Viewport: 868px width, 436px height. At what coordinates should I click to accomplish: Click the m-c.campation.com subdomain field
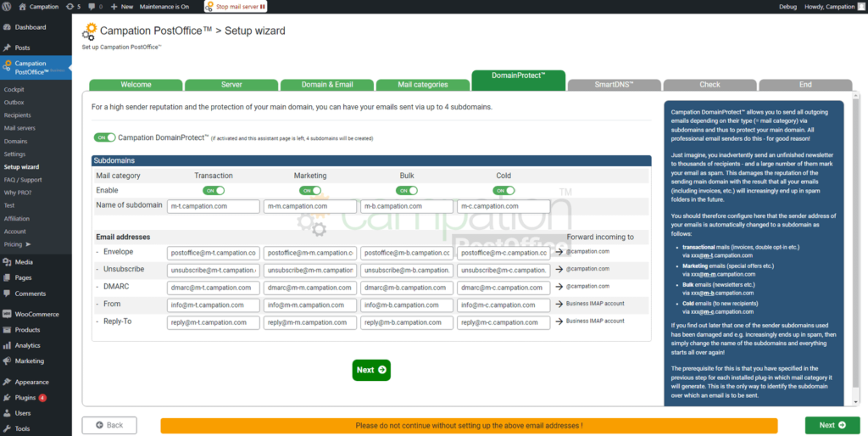point(504,206)
